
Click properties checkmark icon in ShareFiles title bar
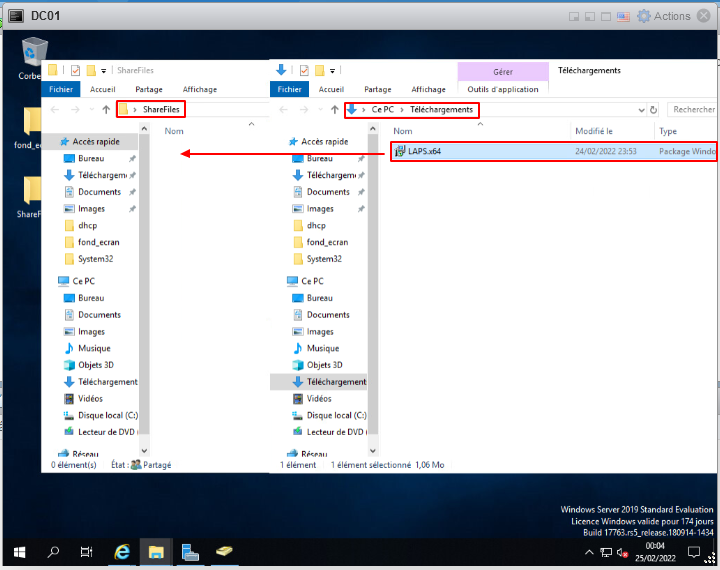75,70
